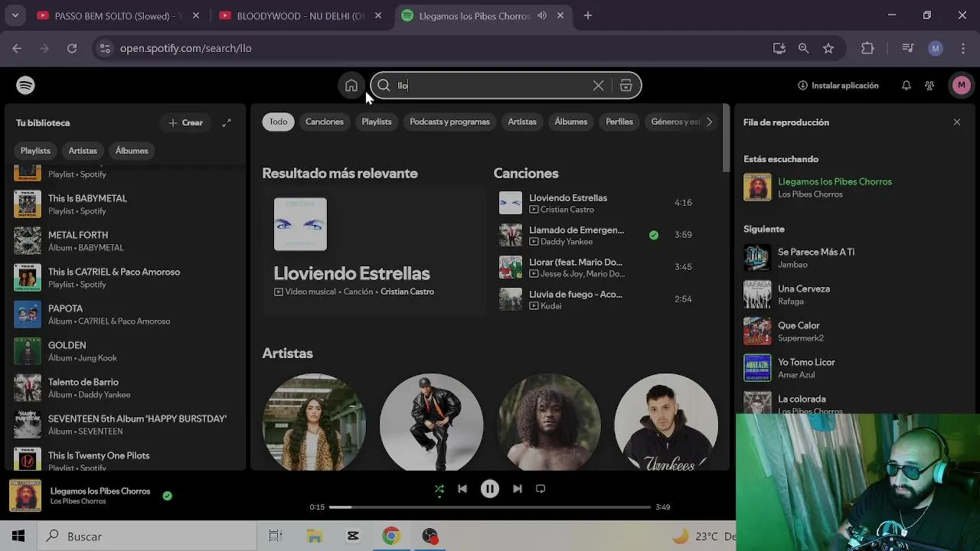Viewport: 980px width, 551px height.
Task: Pause the current song
Action: coord(490,488)
